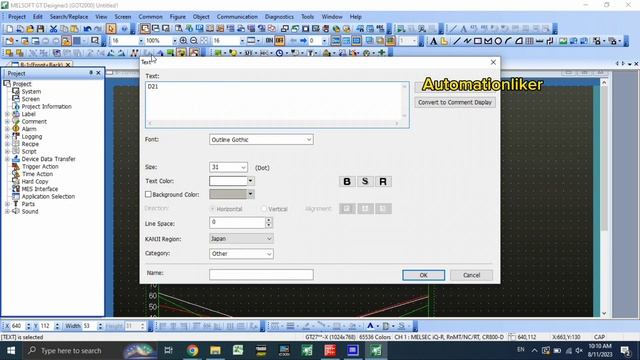Image resolution: width=640 pixels, height=360 pixels.
Task: Click the Cut (scissors) toolbar icon
Action: tap(53, 29)
